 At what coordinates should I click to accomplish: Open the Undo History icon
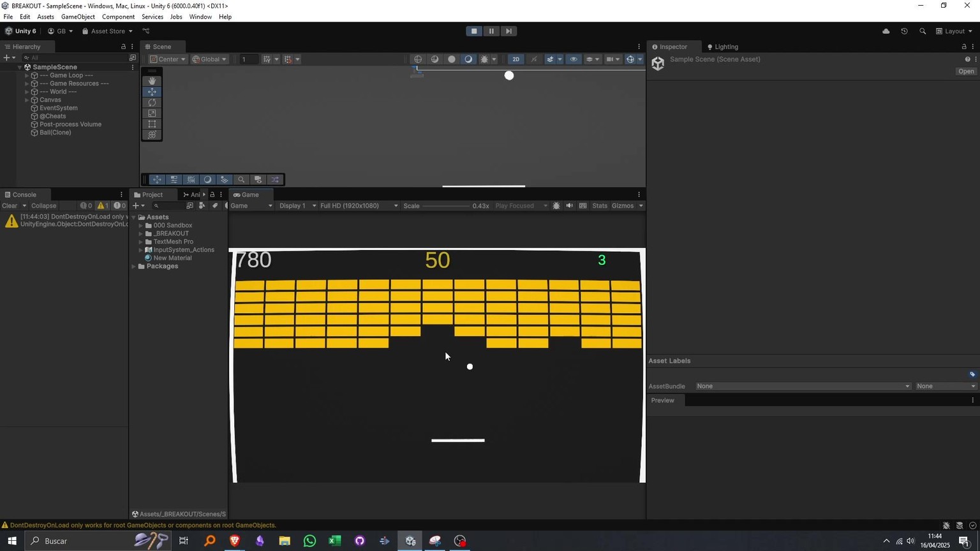[x=904, y=31]
